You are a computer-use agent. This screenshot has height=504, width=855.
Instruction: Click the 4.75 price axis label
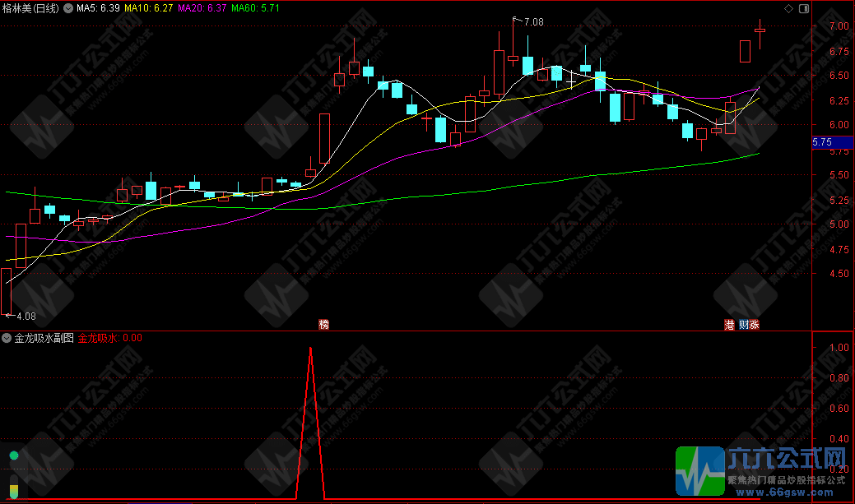(x=839, y=249)
